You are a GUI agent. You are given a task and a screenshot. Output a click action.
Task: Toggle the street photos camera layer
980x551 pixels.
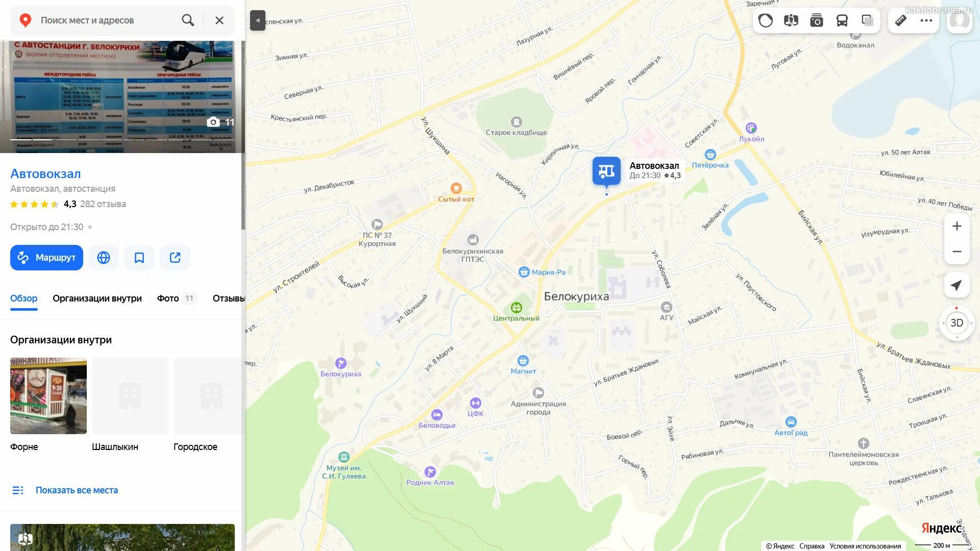[817, 20]
